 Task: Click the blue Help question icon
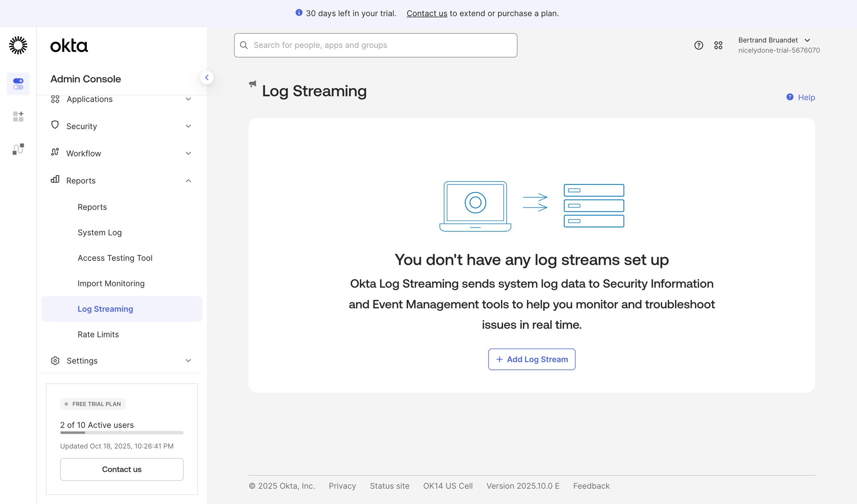[790, 97]
